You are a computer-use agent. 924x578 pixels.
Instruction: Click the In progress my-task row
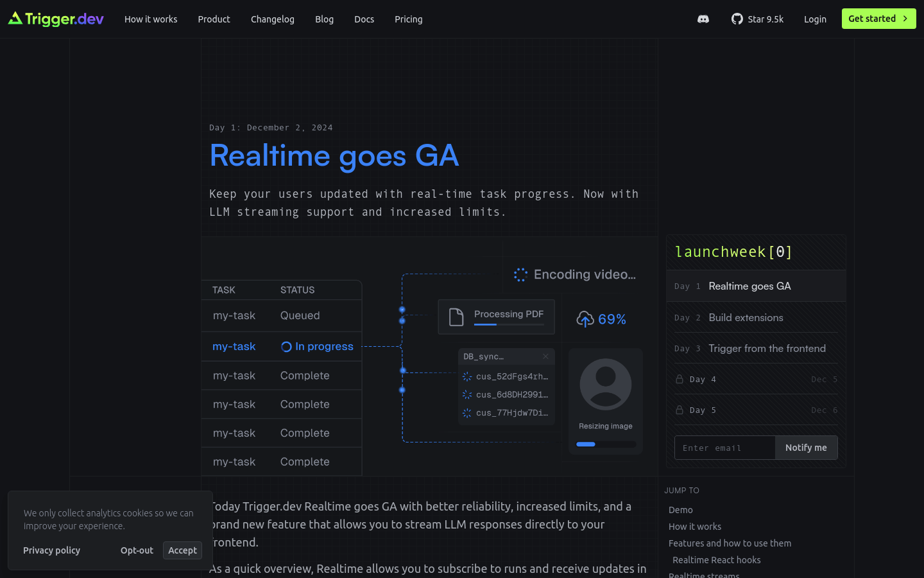282,347
